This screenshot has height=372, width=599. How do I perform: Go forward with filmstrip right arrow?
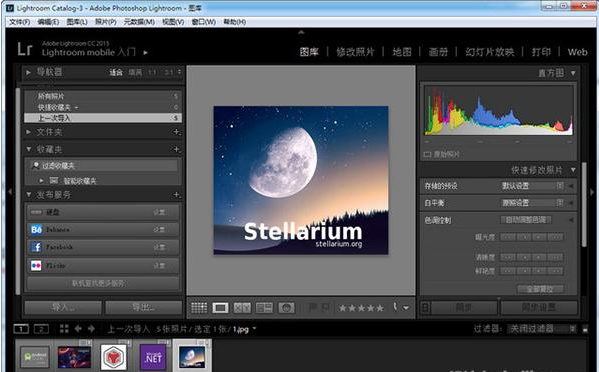[91, 328]
